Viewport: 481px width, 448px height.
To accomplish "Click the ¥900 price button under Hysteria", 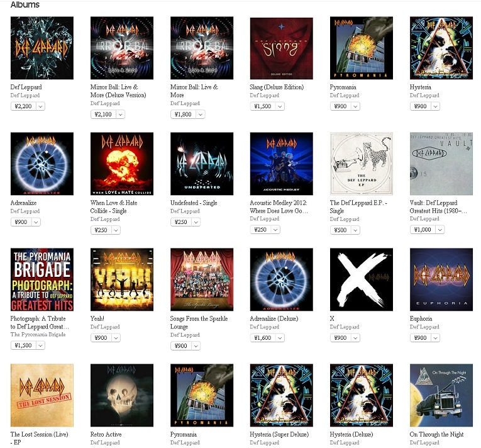I will [420, 106].
